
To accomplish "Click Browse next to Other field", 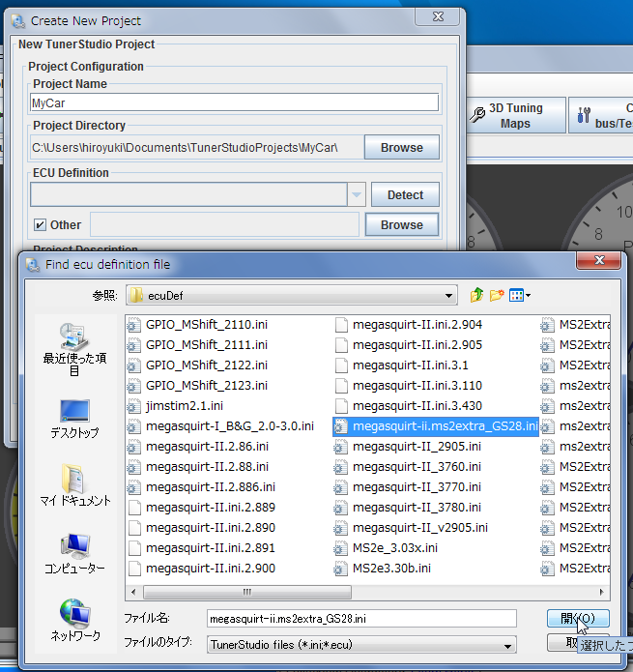I will point(402,225).
